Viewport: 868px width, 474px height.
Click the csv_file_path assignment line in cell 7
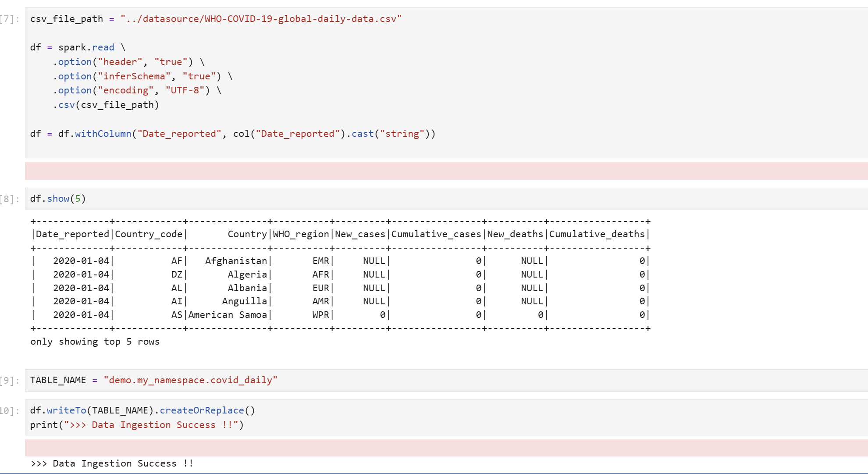point(216,19)
